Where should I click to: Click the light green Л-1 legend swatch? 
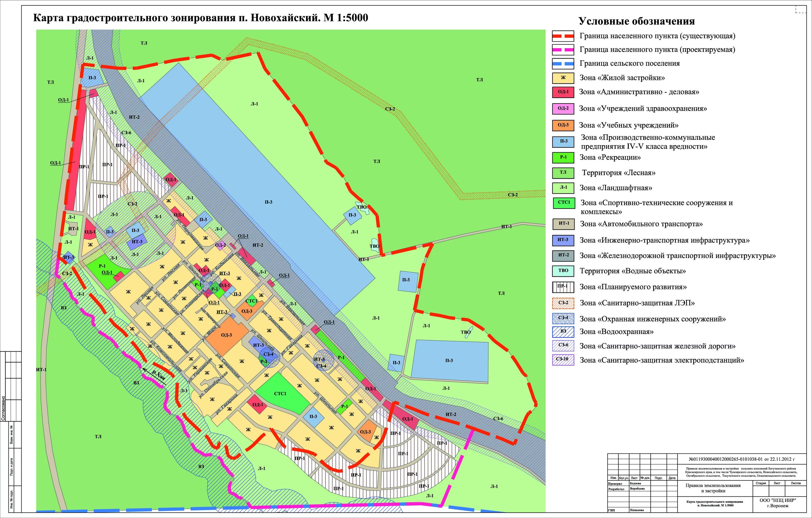click(563, 188)
